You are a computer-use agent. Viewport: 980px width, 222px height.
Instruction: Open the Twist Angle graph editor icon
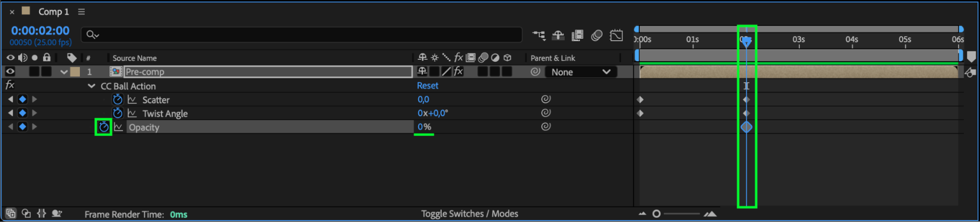[x=132, y=113]
